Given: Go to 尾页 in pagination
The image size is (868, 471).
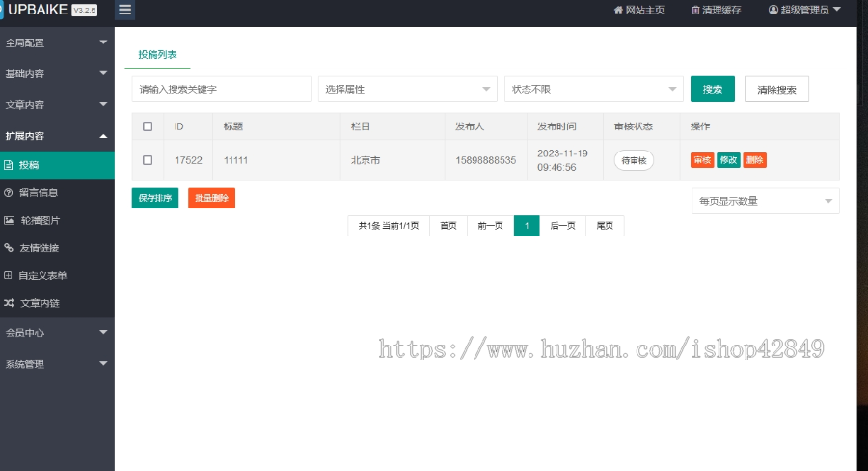Looking at the screenshot, I should (605, 226).
